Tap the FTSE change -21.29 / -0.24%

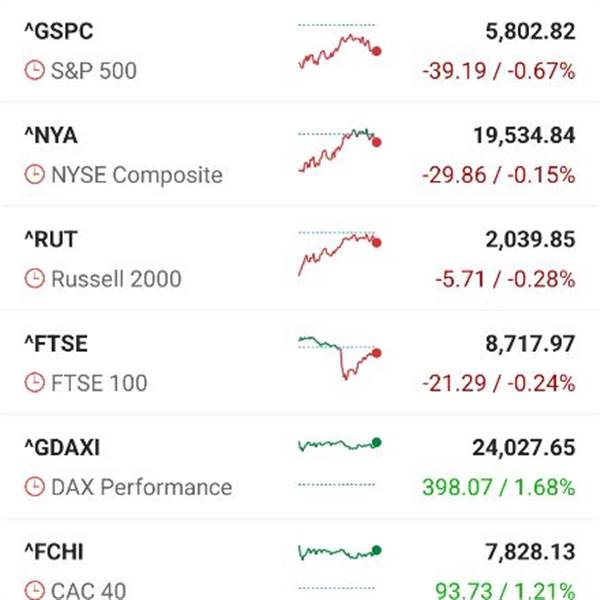499,383
